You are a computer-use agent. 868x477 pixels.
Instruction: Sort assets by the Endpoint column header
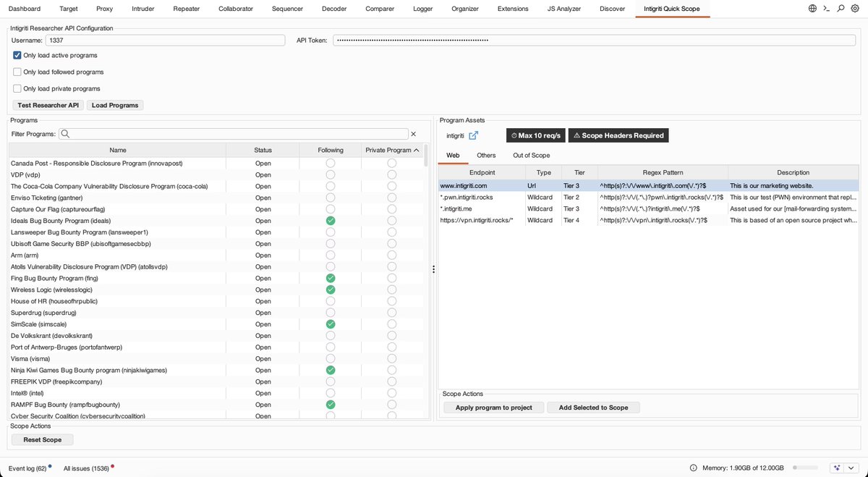coord(482,172)
